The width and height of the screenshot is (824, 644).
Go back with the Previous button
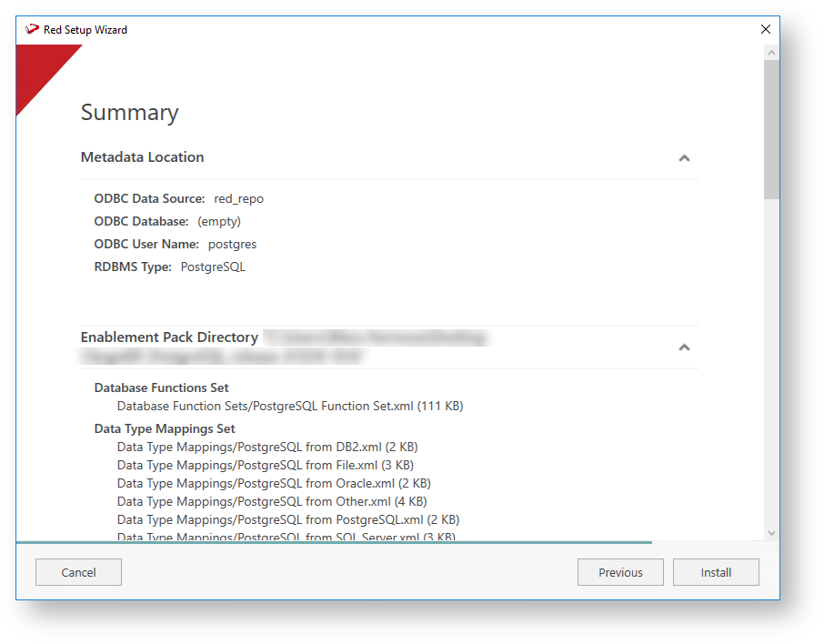click(620, 572)
